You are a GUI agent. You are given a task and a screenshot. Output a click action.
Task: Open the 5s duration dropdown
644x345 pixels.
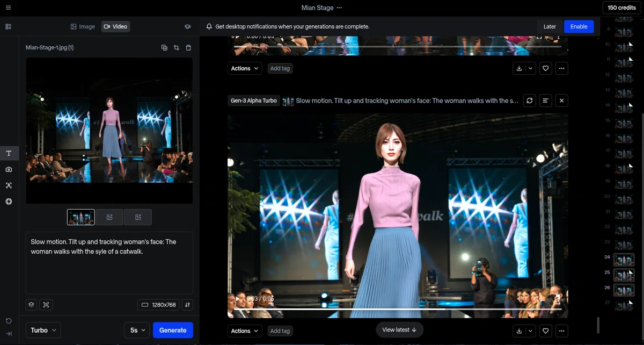click(137, 330)
